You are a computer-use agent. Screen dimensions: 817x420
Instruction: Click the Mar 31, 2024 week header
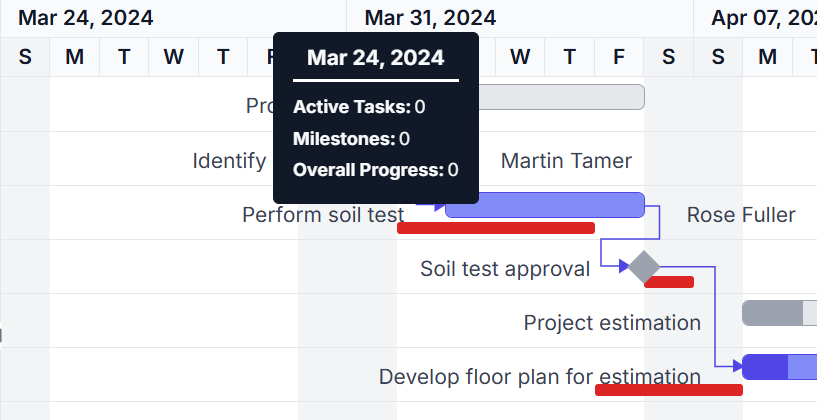click(430, 18)
